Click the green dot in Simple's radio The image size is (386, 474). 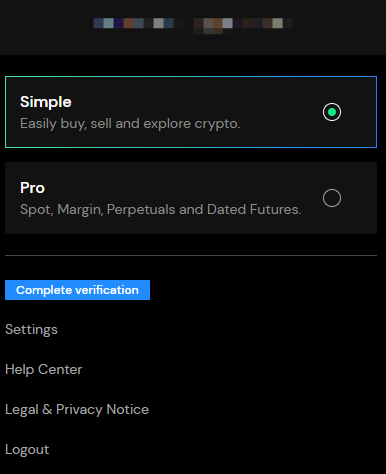[x=332, y=112]
